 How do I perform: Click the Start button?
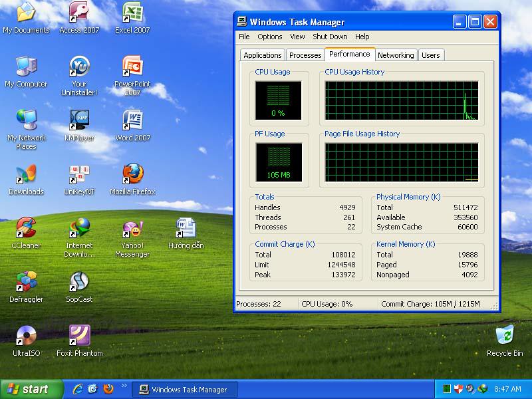coord(31,389)
